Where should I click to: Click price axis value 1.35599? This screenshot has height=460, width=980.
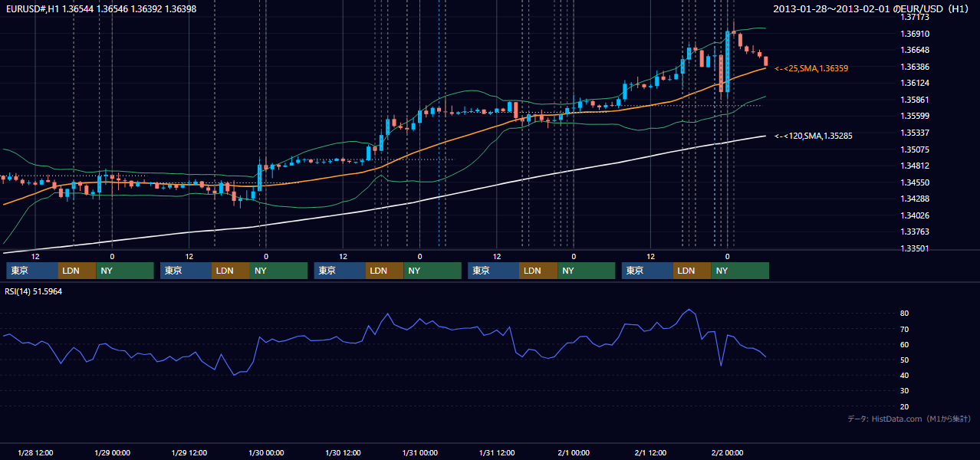[916, 116]
